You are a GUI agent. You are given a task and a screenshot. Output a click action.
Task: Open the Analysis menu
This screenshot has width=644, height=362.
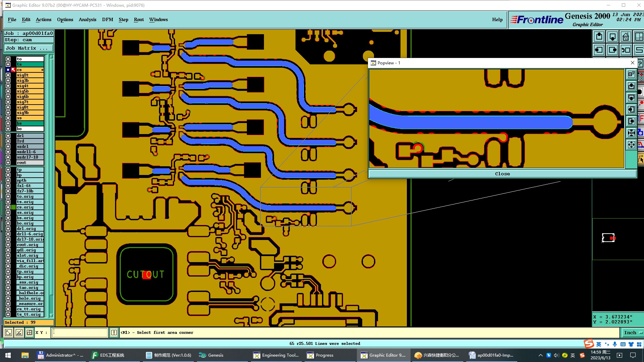coord(88,19)
